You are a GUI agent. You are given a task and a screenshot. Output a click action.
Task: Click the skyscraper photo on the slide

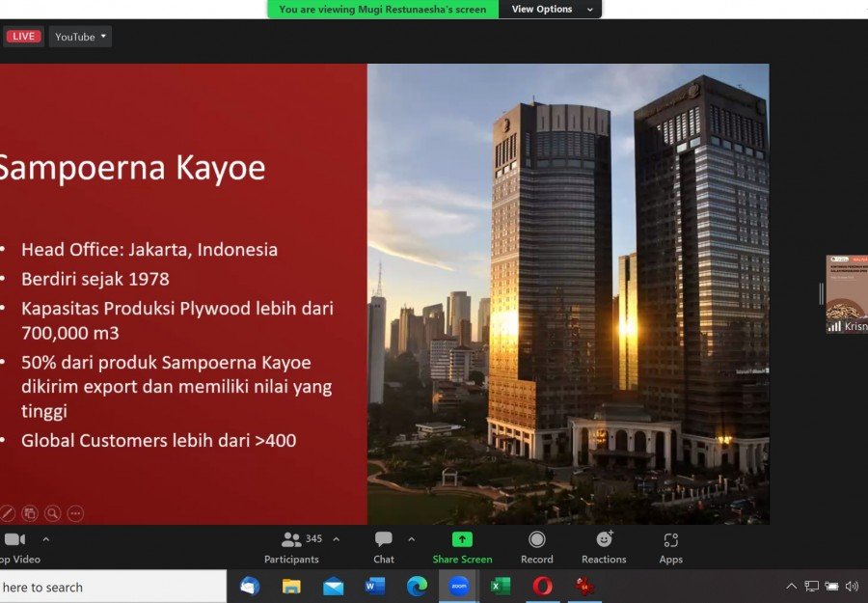(568, 294)
